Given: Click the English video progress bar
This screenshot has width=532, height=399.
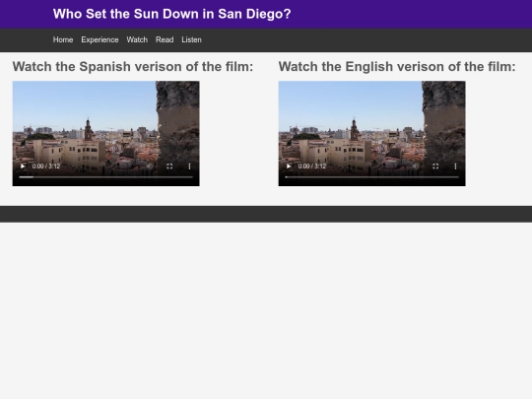Looking at the screenshot, I should [x=371, y=177].
